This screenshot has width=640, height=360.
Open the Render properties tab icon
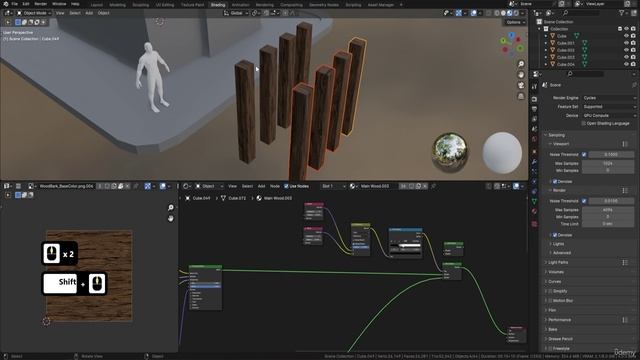coord(534,99)
